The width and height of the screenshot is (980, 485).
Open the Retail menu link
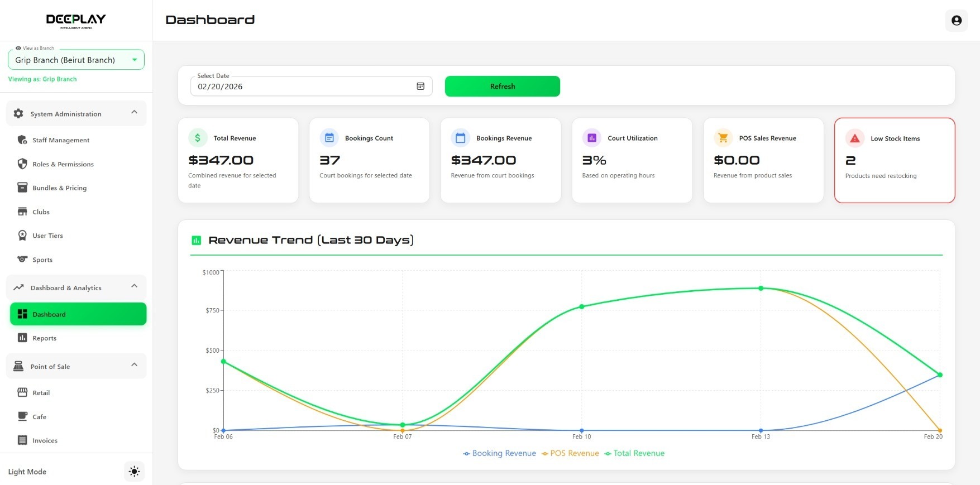point(78,393)
